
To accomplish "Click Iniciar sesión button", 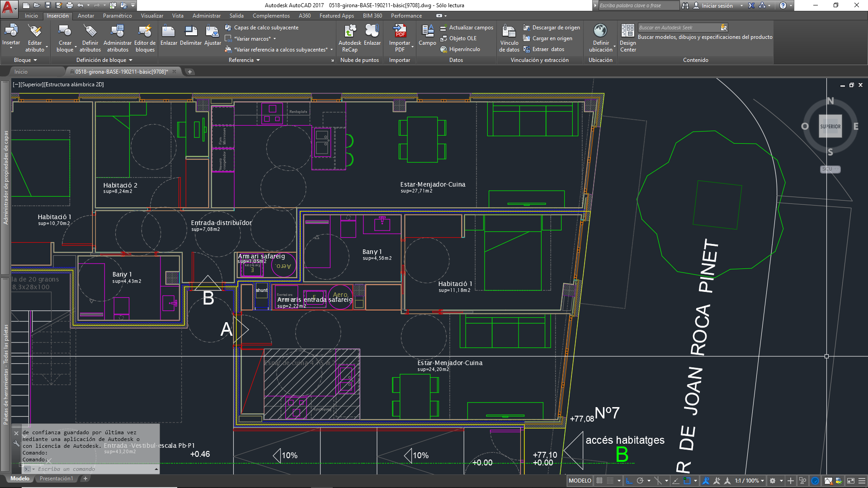I will (x=717, y=5).
